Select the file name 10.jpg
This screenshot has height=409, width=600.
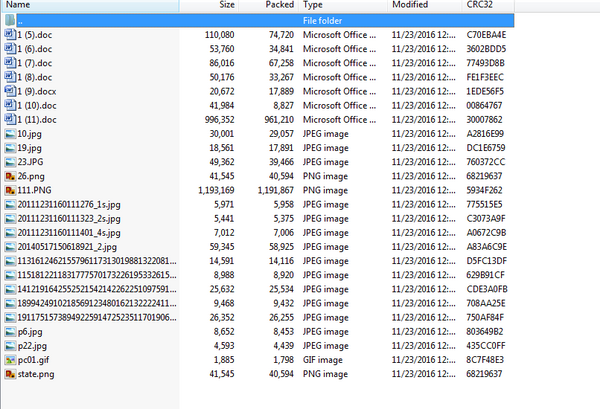click(x=29, y=134)
